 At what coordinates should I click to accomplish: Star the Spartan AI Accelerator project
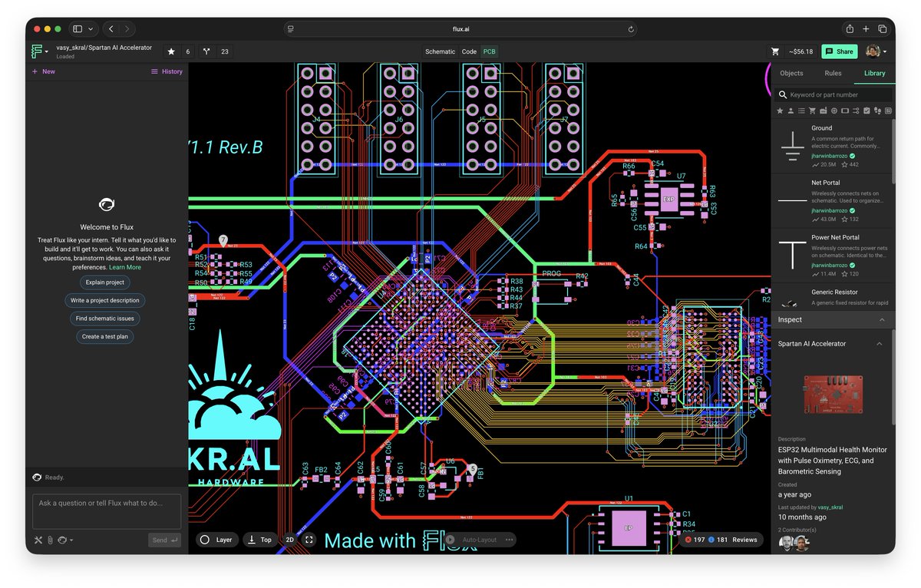(x=170, y=51)
